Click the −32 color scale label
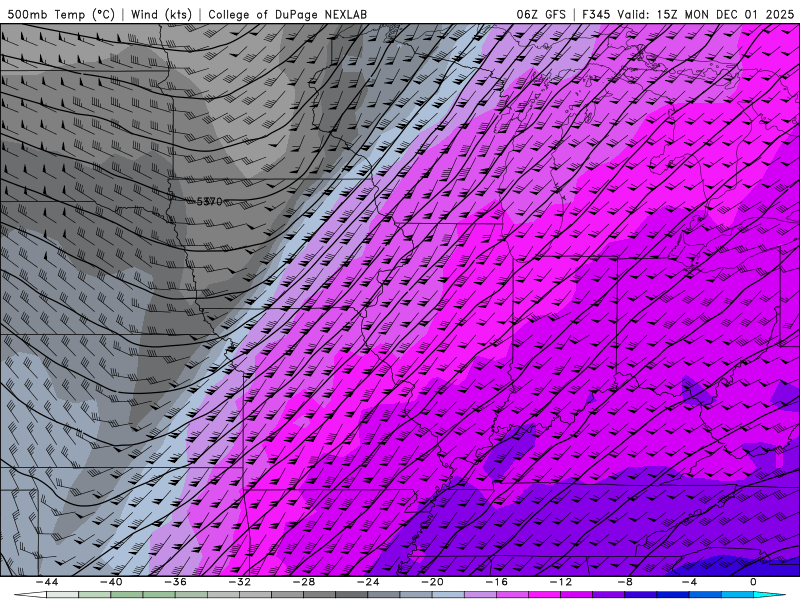 (x=240, y=582)
